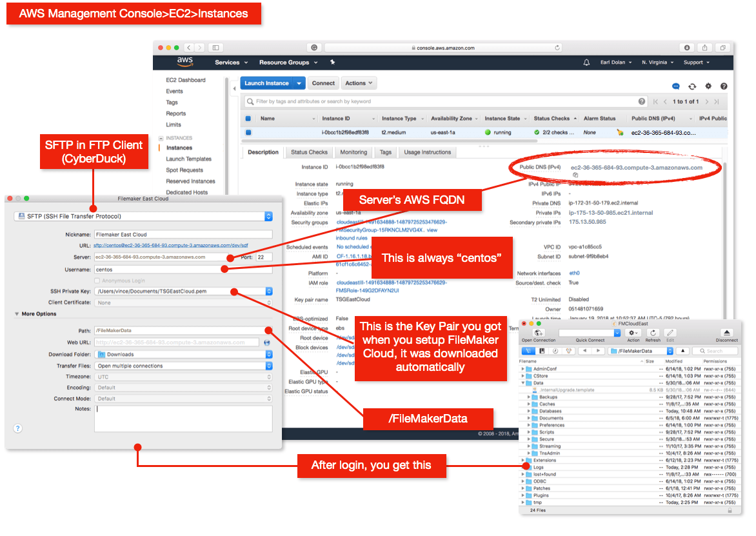Click the alarm status icon in the instance row
The height and width of the screenshot is (536, 756).
pos(619,133)
